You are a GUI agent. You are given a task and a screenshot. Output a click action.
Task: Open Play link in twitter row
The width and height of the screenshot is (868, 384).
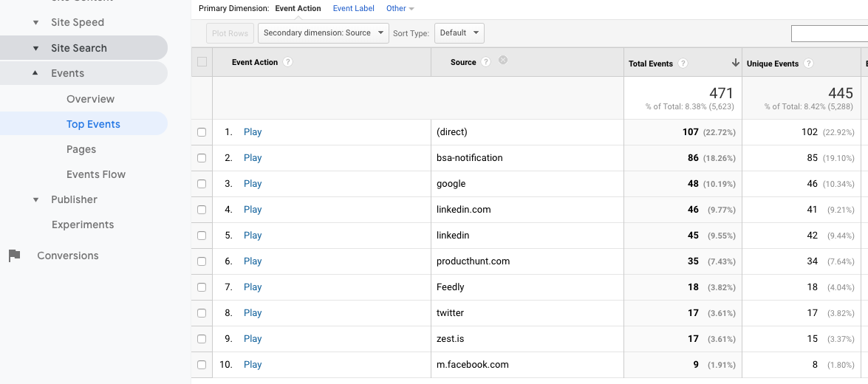253,312
